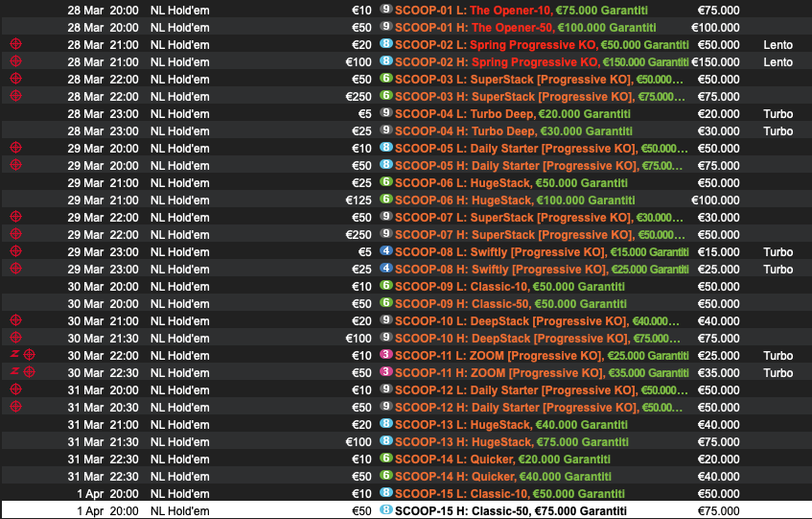
Task: Click the knockout target icon for SCOOP-05 H
Action: (16, 165)
